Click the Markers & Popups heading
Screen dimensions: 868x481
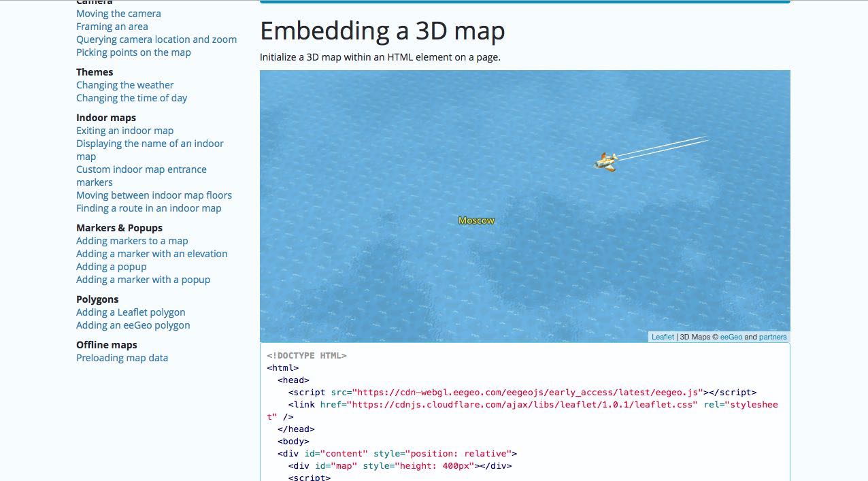(119, 228)
